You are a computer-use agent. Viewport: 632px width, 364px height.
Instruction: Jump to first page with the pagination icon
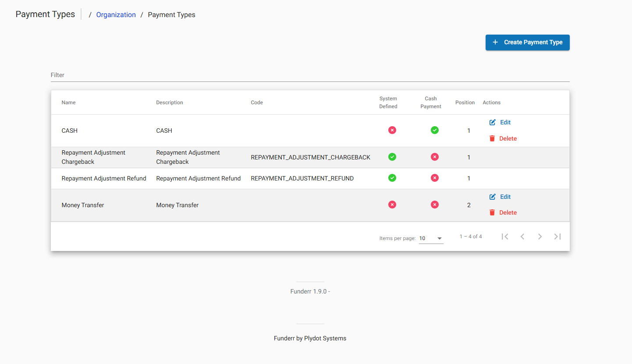(x=505, y=236)
